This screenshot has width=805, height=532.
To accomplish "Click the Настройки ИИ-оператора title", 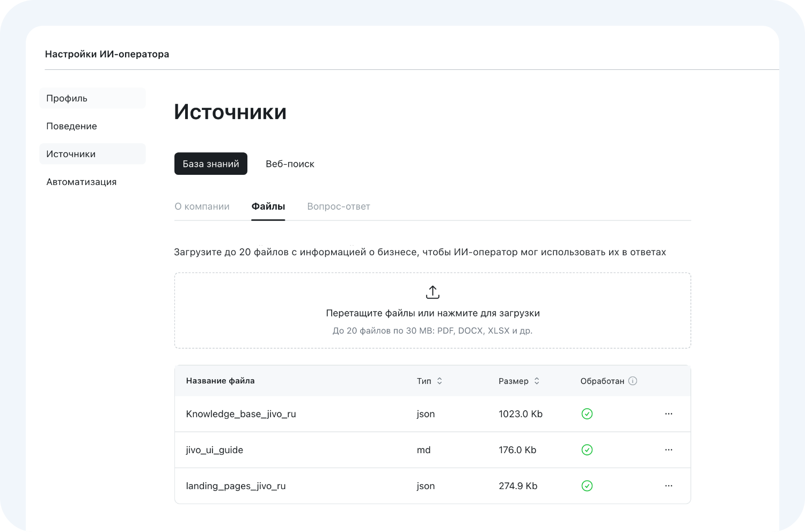I will [107, 54].
